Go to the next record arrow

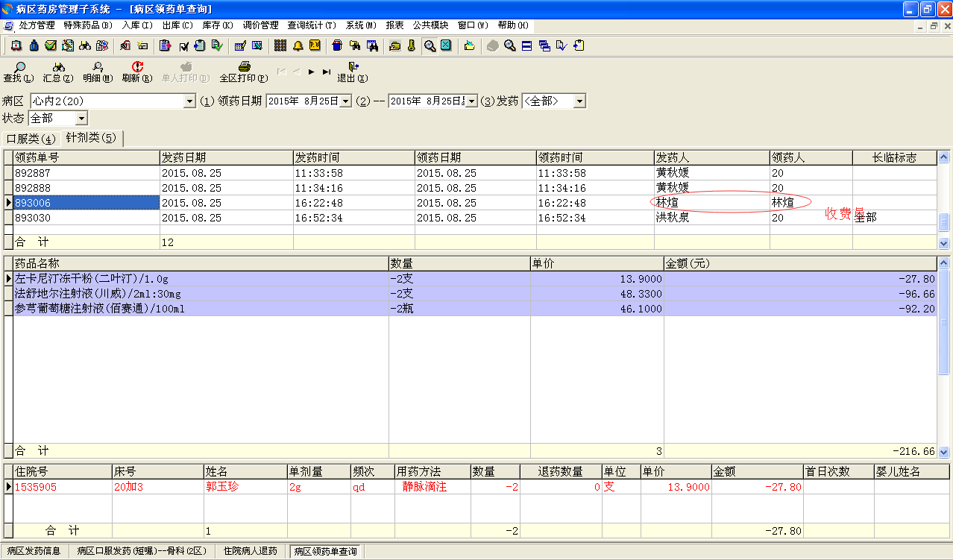click(311, 72)
